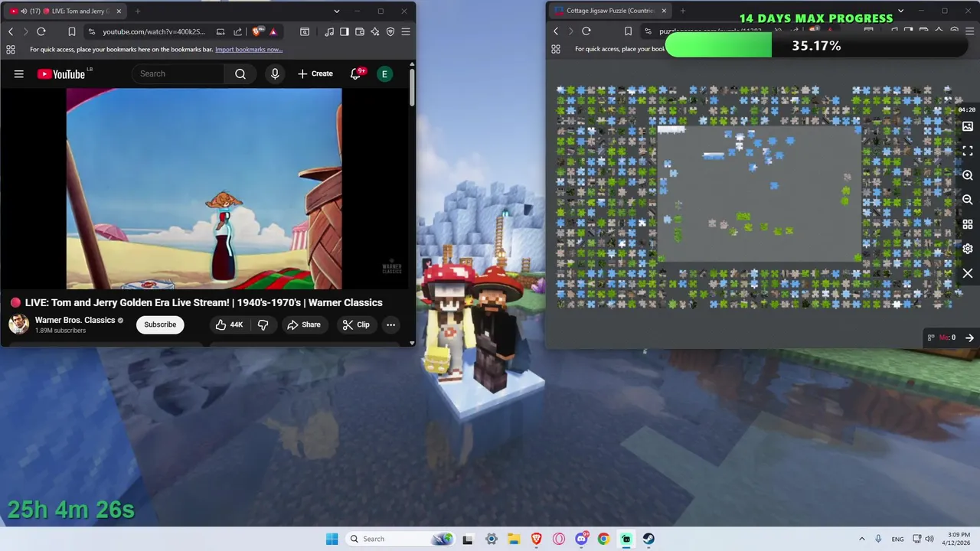
Task: Like the video with 44K likes
Action: point(229,324)
